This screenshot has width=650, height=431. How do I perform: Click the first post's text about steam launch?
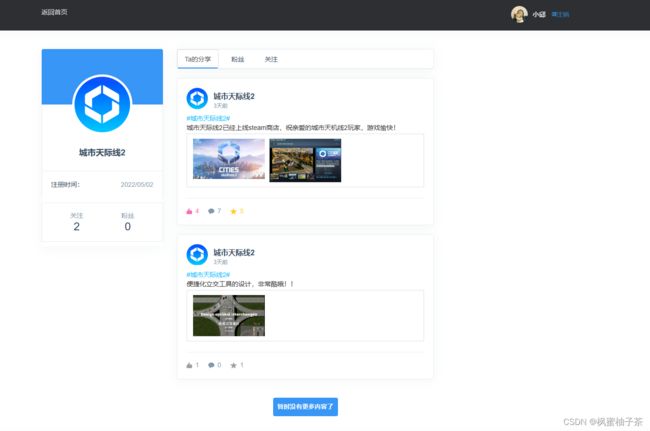click(291, 128)
